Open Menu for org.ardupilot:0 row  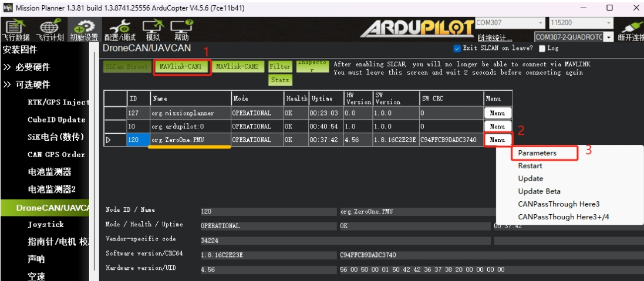(497, 126)
